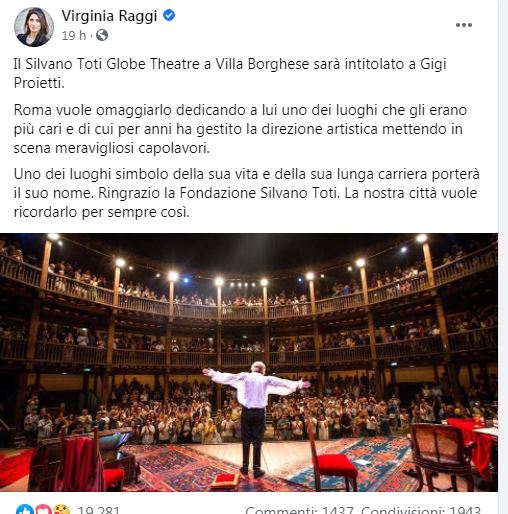Screen dimensions: 508x514
Task: Open the Condivisioni: 1943 shares list
Action: click(421, 510)
